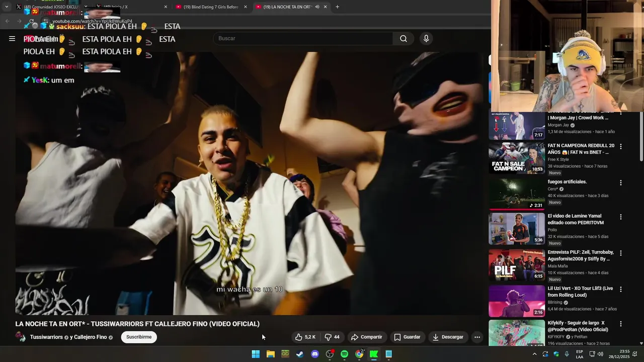Screen dimensions: 644x362
Task: Dislike the video (44 thumbs down)
Action: pos(332,337)
